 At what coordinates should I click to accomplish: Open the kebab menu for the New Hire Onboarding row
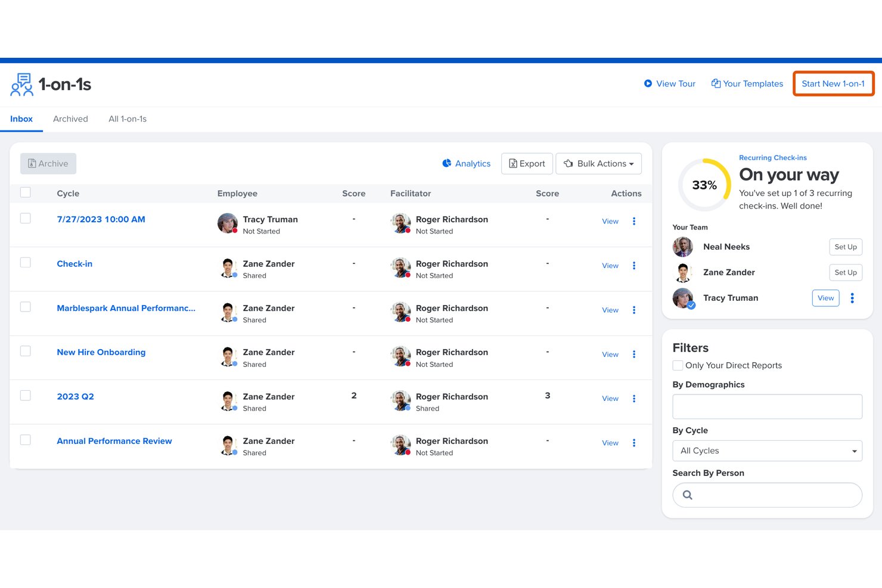[634, 354]
